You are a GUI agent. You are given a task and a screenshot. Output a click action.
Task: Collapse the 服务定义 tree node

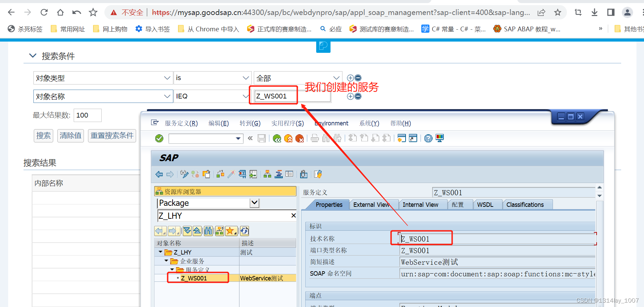pos(172,270)
